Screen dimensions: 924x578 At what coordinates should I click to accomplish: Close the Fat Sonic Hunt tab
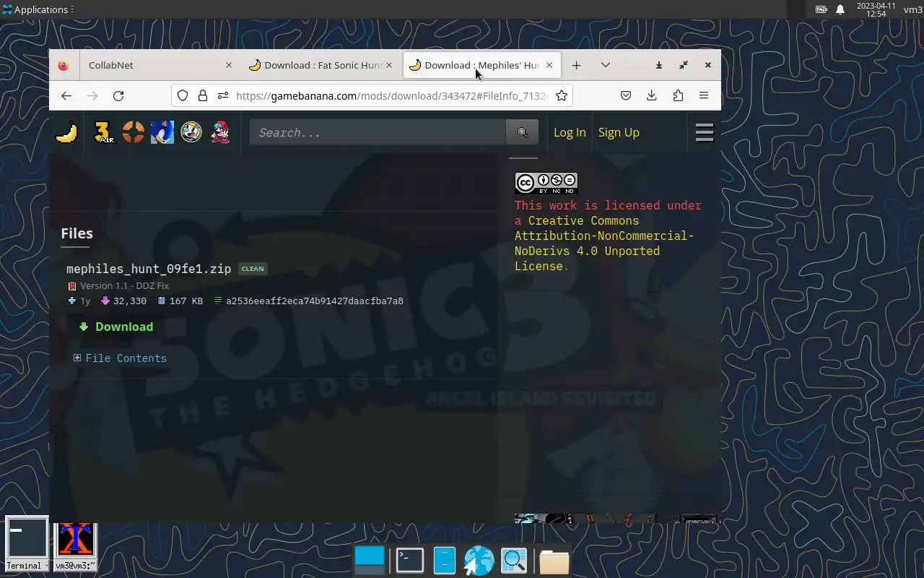tap(389, 65)
